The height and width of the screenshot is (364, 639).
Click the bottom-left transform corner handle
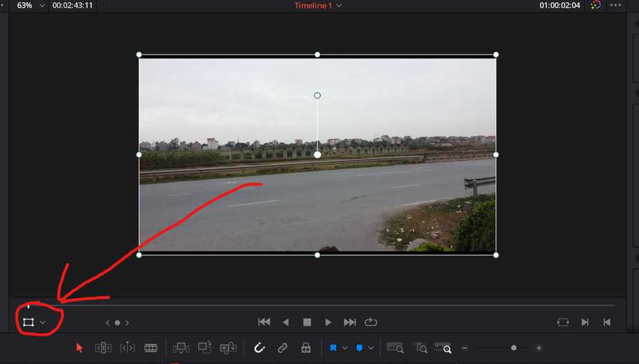pos(139,256)
